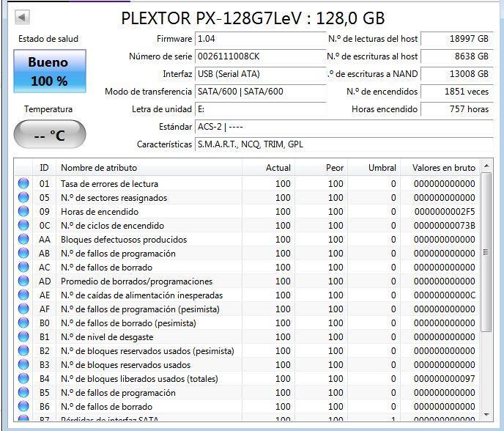Viewport: 504px width, 431px height.
Task: Select 'Bloques defectuosos producidos' attribute name
Action: (124, 240)
